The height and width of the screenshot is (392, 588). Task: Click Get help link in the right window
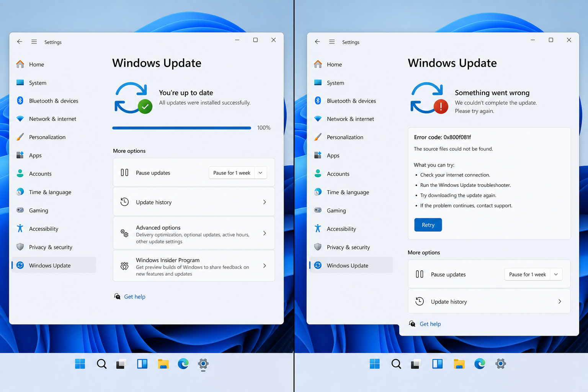[x=430, y=324]
